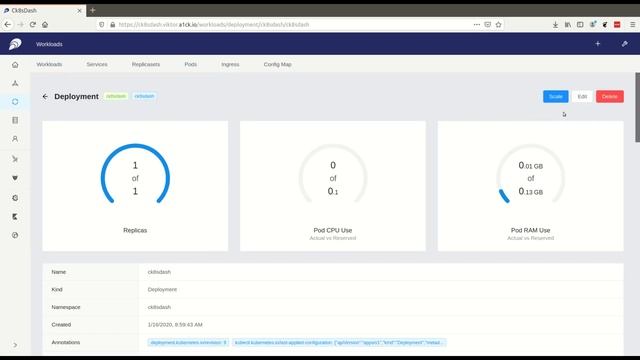
Task: Expand the sidebar with bottom chevron
Action: [15, 345]
